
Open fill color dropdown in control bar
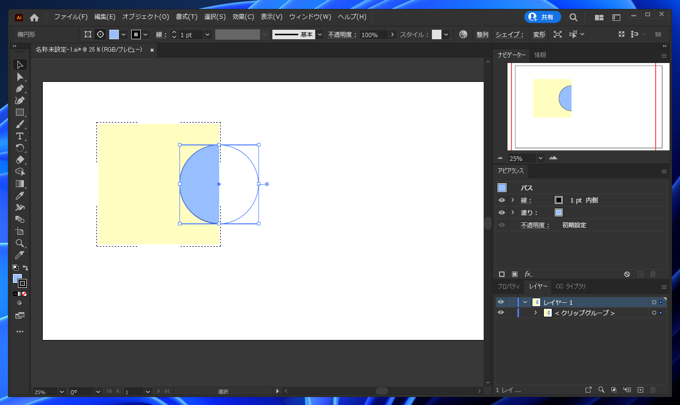pyautogui.click(x=124, y=34)
